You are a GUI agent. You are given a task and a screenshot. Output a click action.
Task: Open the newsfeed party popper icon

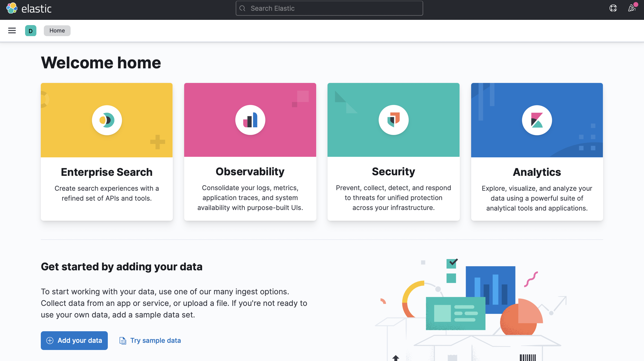pos(632,8)
